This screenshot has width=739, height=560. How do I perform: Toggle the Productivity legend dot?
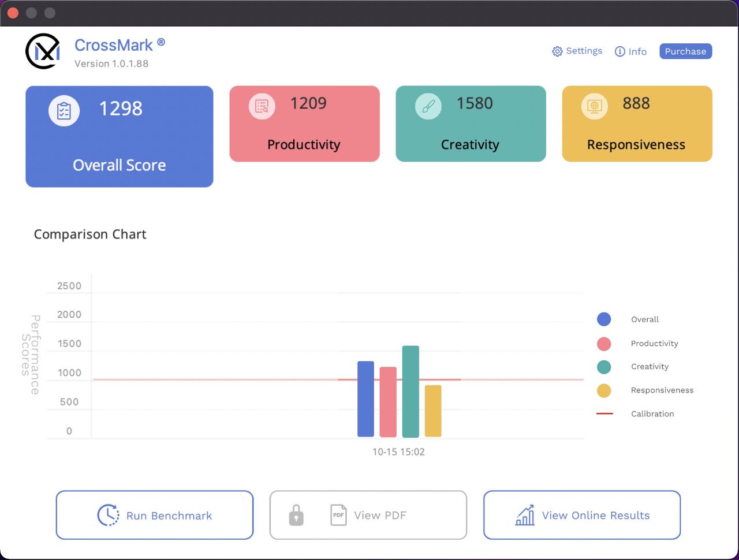coord(604,344)
